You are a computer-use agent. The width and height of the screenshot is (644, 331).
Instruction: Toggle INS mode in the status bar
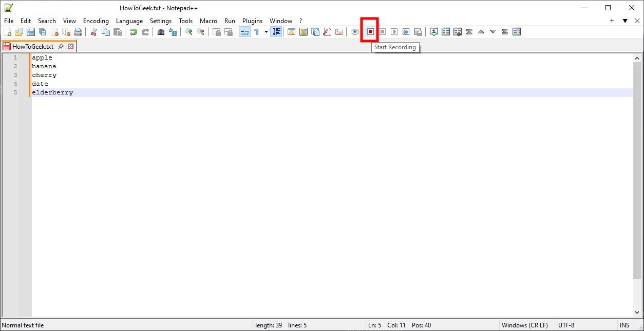coord(624,325)
